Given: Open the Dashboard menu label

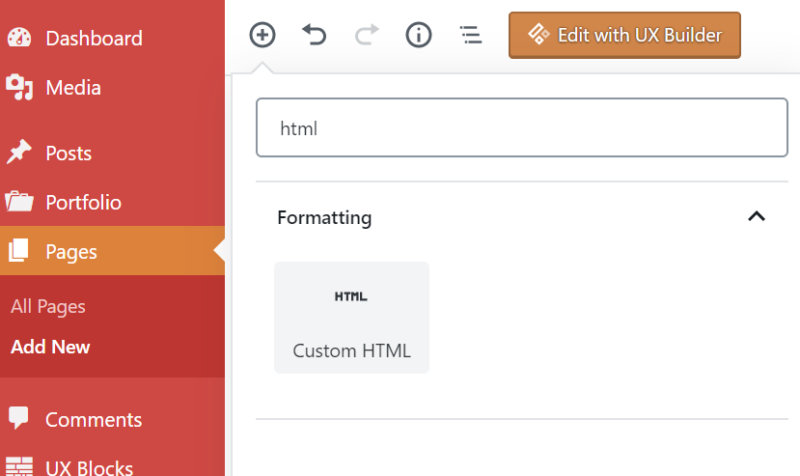Looking at the screenshot, I should (94, 38).
